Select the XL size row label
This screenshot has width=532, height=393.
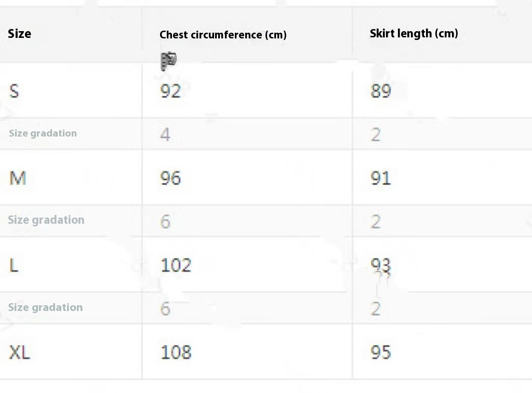(x=19, y=352)
